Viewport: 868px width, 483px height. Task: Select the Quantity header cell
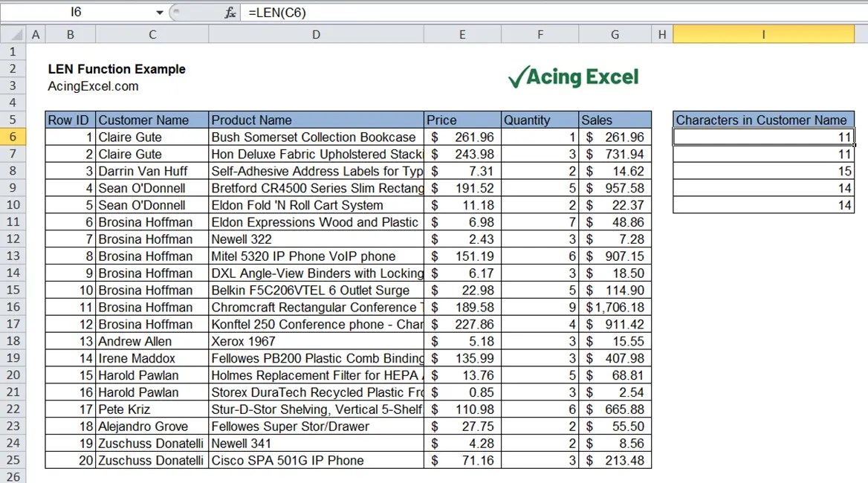click(x=540, y=120)
